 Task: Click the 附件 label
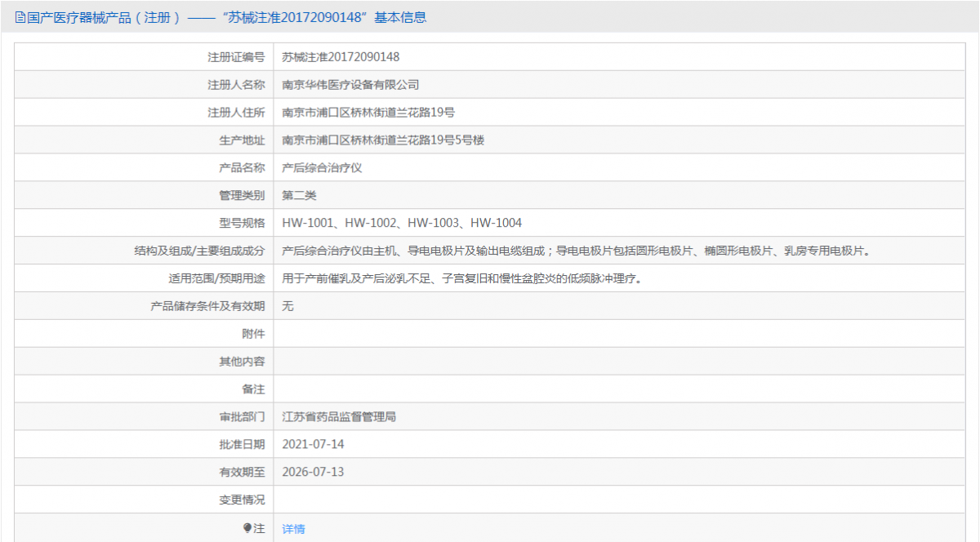coord(253,334)
